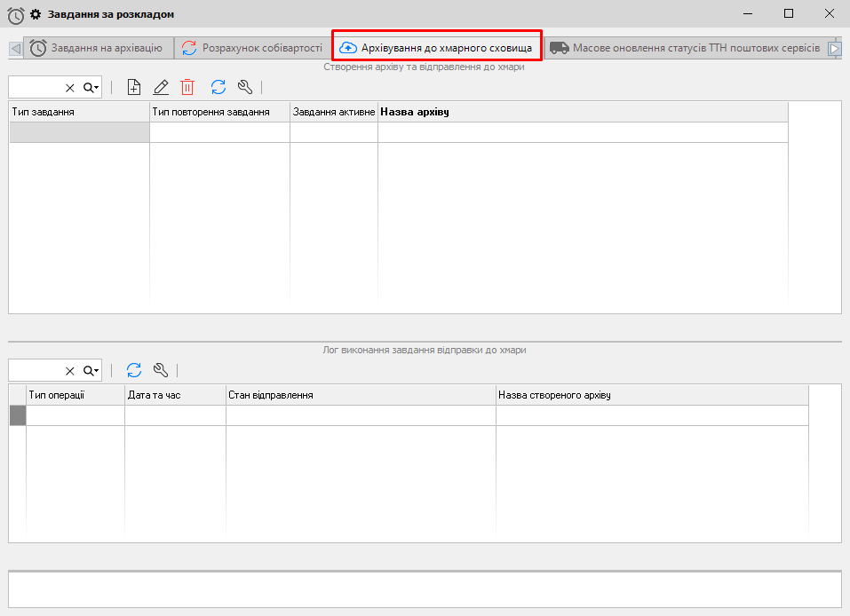This screenshot has width=850, height=616.
Task: Clear the search field in the tasks toolbar
Action: [70, 87]
